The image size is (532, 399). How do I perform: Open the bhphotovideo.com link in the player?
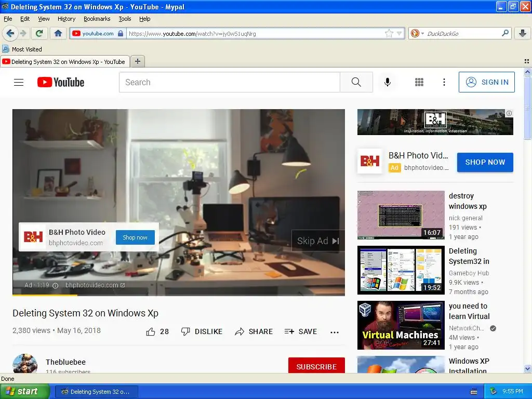pos(95,285)
